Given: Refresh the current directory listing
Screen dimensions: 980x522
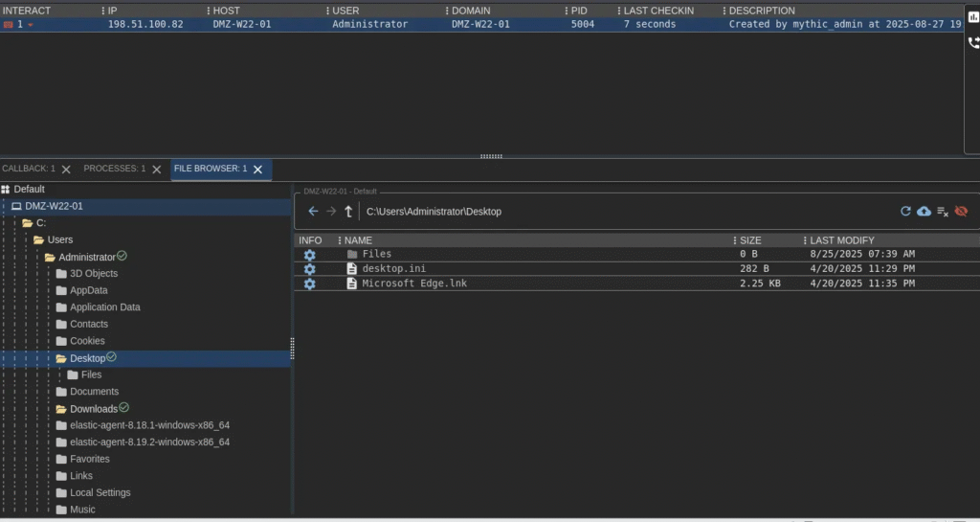Looking at the screenshot, I should click(905, 212).
